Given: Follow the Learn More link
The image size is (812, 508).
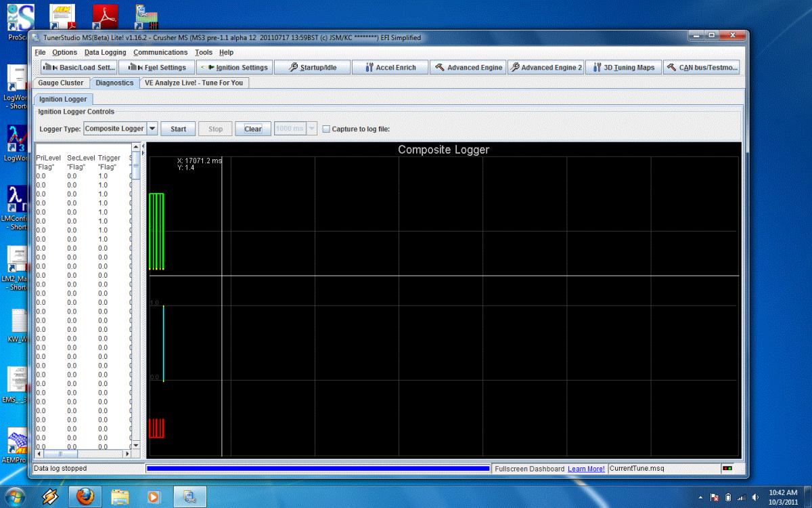Looking at the screenshot, I should 586,469.
